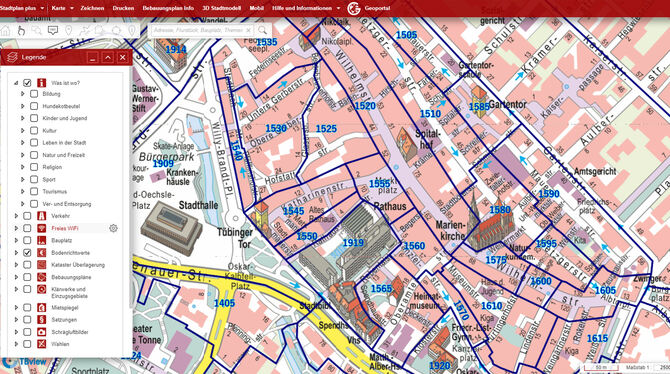Screen dimensions: 670x374
Task: Click the Satzungen paragraph icon
Action: (41, 320)
